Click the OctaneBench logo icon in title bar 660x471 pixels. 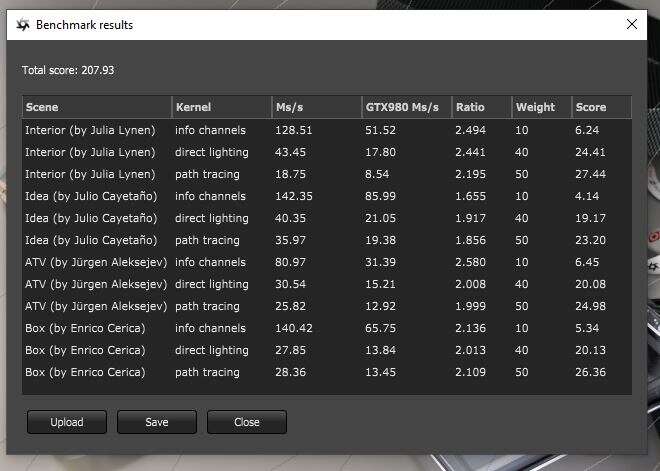(23, 25)
